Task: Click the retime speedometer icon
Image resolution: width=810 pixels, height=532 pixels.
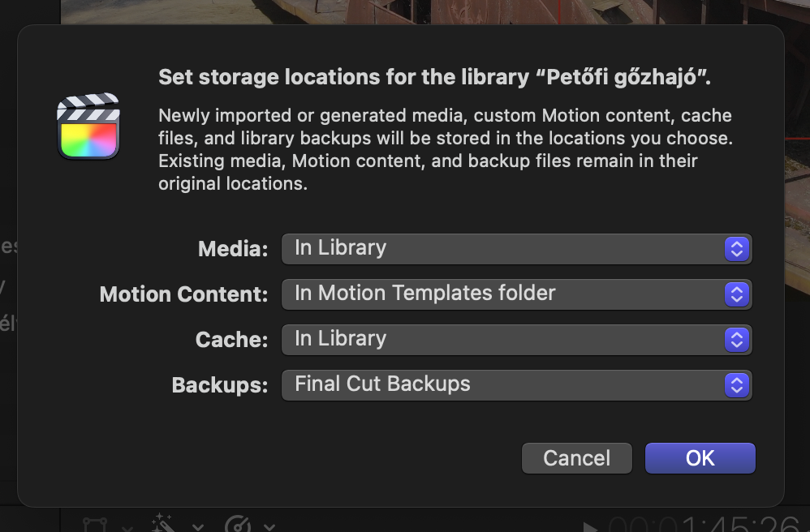Action: 238,524
